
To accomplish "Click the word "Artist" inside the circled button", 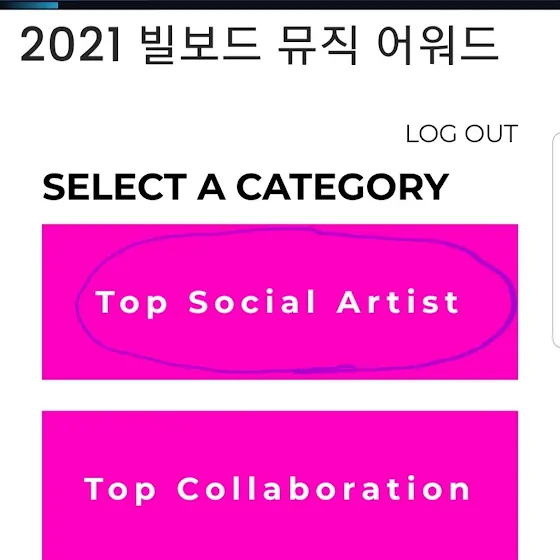I will 398,302.
